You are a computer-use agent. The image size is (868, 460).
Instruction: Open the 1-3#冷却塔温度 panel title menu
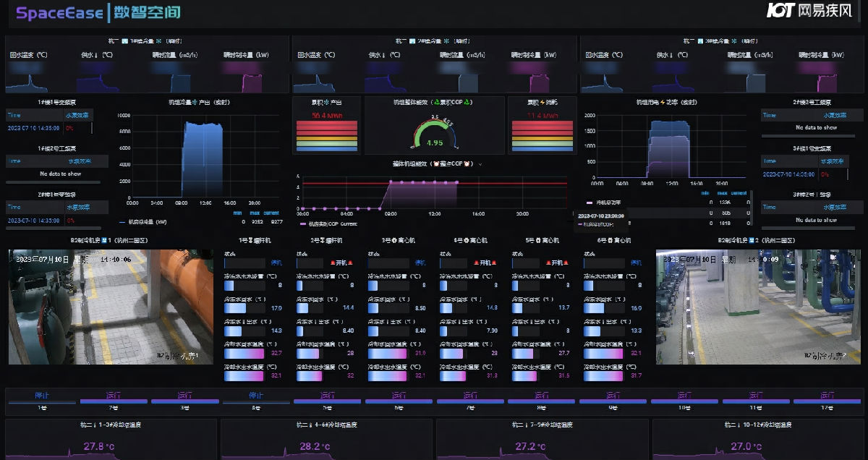click(111, 425)
